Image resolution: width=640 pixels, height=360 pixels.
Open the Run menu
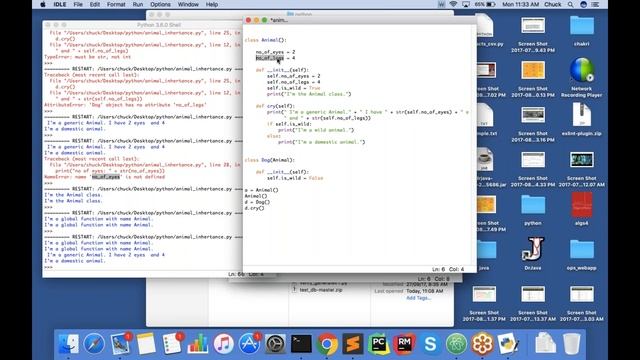[x=138, y=4]
